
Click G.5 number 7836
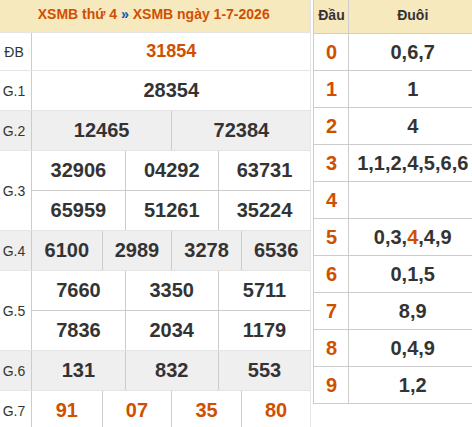(x=78, y=330)
